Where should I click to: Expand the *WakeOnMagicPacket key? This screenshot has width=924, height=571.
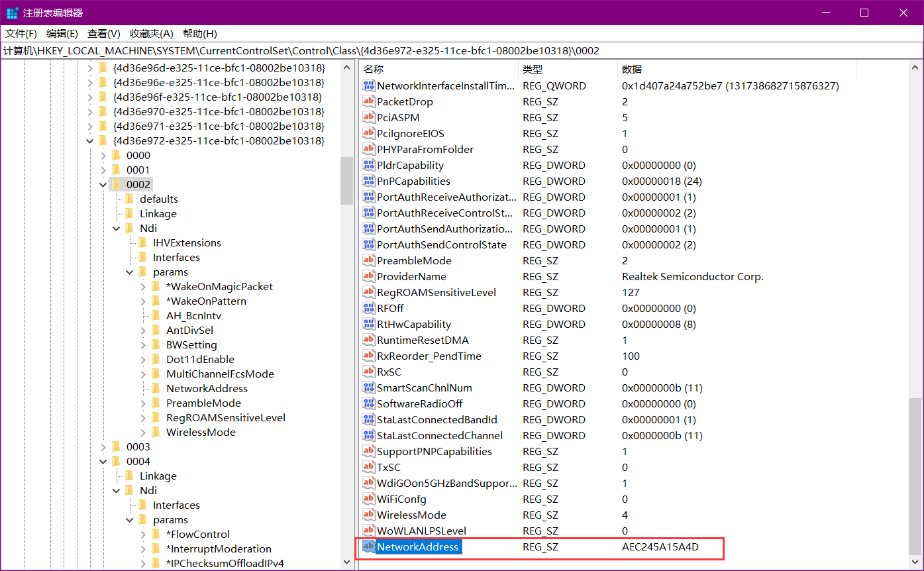point(143,286)
